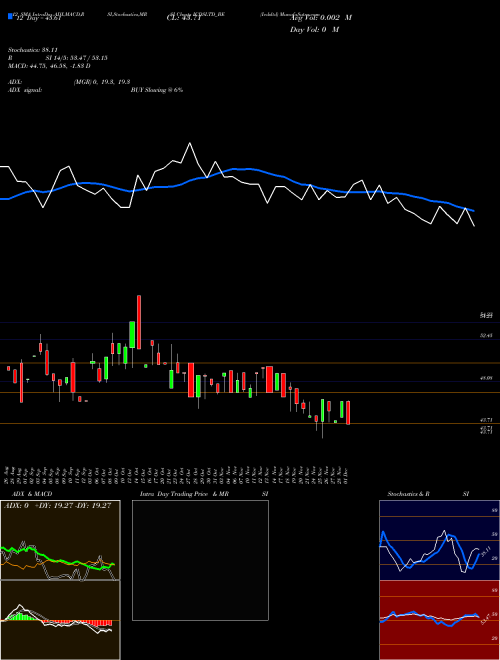Viewport: 500px width, 660px height.
Task: Click the last red candlestick on the right
Action: click(348, 412)
